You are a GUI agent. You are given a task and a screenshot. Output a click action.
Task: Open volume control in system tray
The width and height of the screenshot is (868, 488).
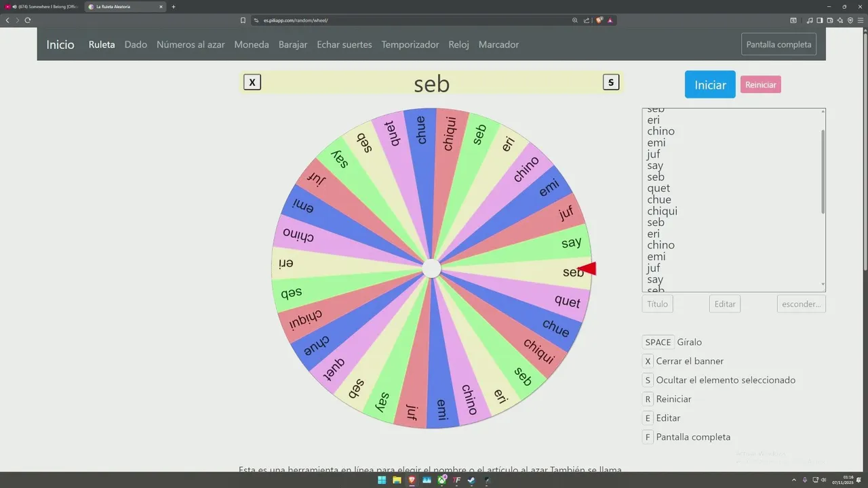(823, 481)
